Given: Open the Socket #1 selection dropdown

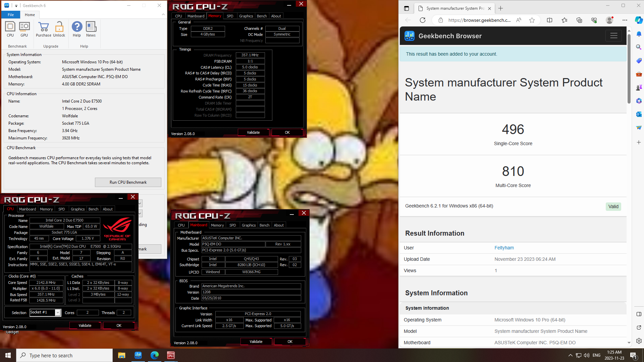Looking at the screenshot, I should tap(45, 312).
